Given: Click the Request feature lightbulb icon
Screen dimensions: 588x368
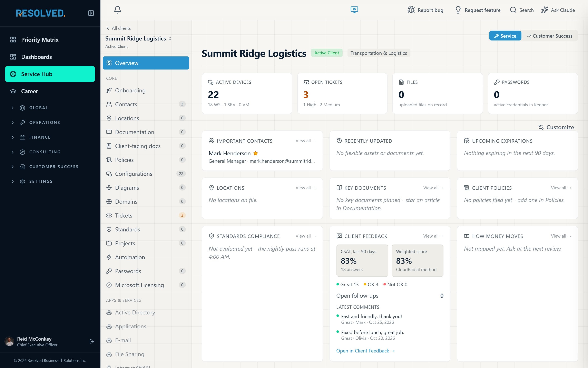Looking at the screenshot, I should [x=458, y=10].
